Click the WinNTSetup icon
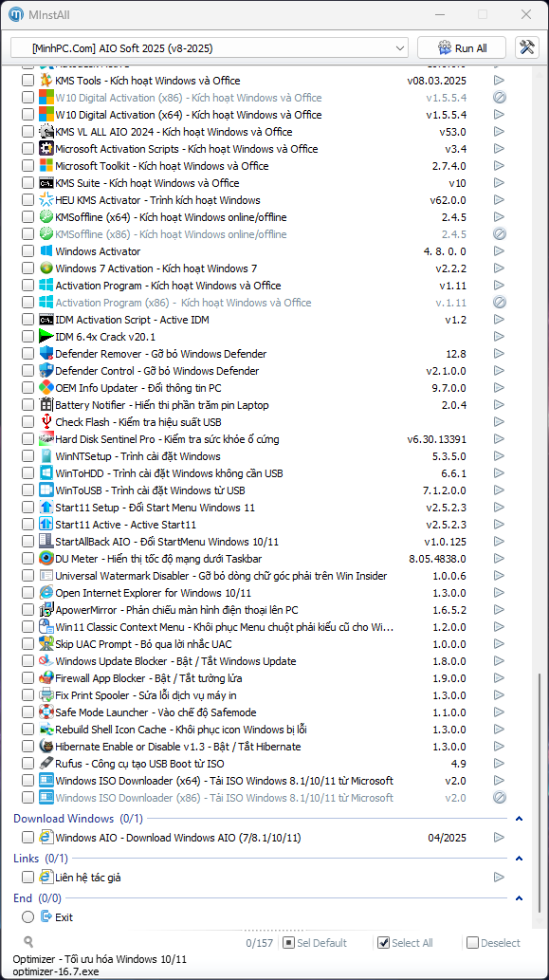 [x=46, y=456]
